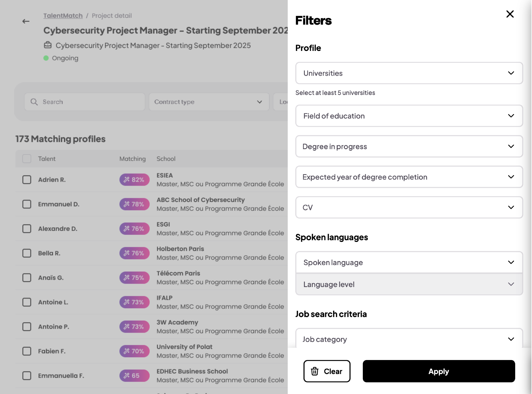Image resolution: width=532 pixels, height=394 pixels.
Task: Open the Contract type dropdown
Action: tap(209, 102)
